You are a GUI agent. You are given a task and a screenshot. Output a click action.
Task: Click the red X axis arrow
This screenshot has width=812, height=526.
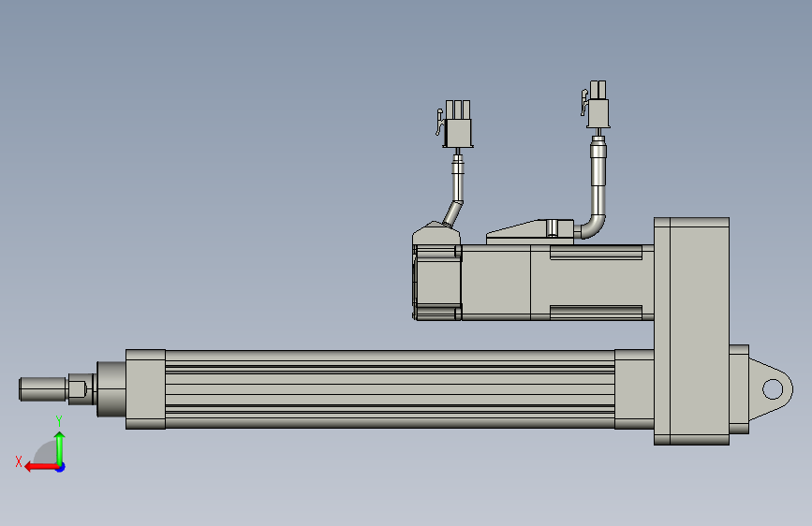click(41, 467)
